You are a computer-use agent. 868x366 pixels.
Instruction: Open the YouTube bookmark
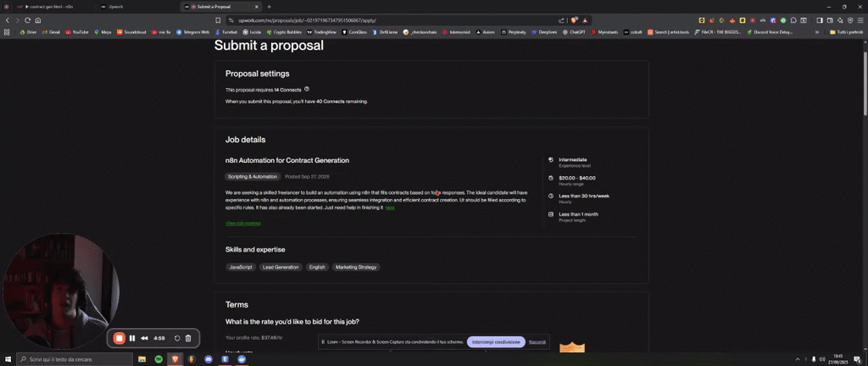click(x=77, y=32)
